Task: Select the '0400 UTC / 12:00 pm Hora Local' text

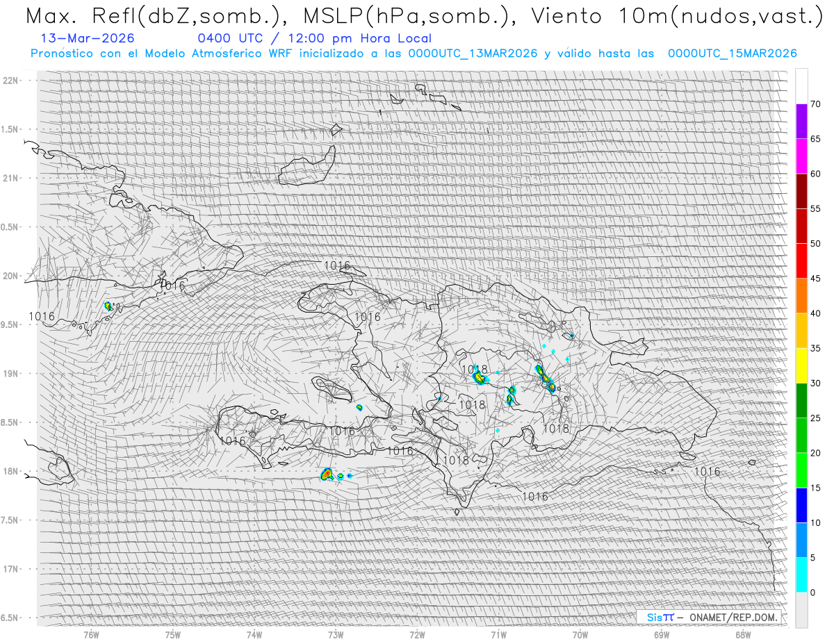Action: point(314,38)
